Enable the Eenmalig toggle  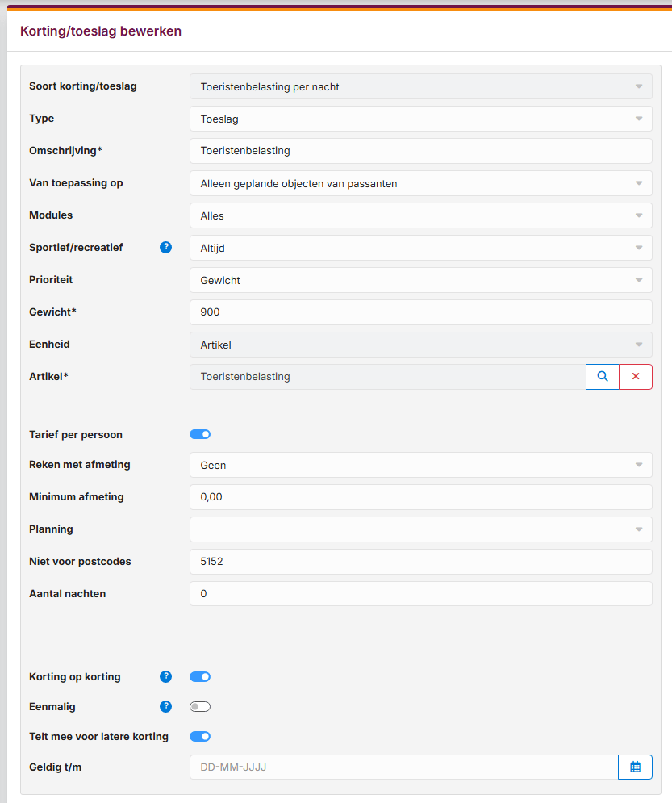[x=200, y=707]
